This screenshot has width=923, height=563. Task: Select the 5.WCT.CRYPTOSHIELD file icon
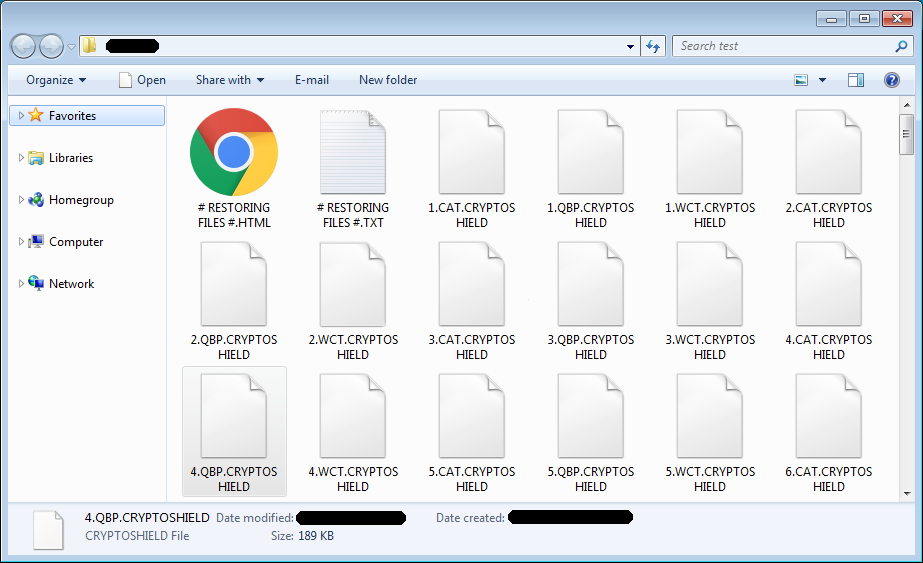(x=709, y=416)
